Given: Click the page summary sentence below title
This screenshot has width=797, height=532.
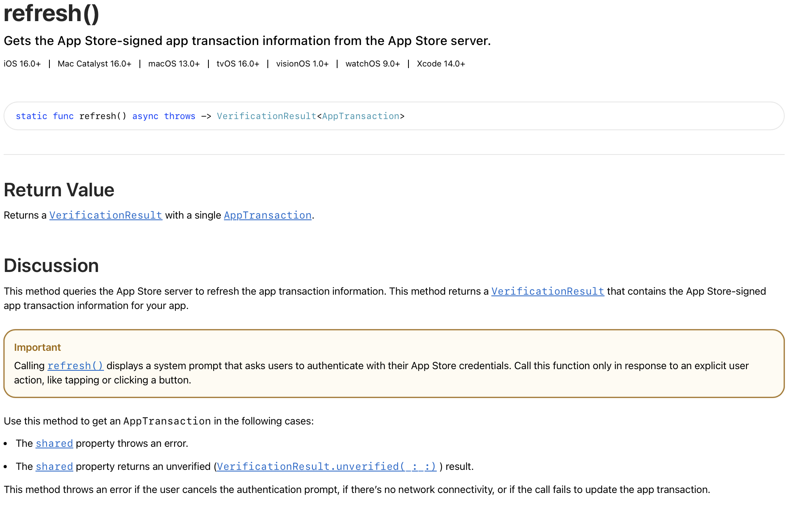Looking at the screenshot, I should pos(247,41).
